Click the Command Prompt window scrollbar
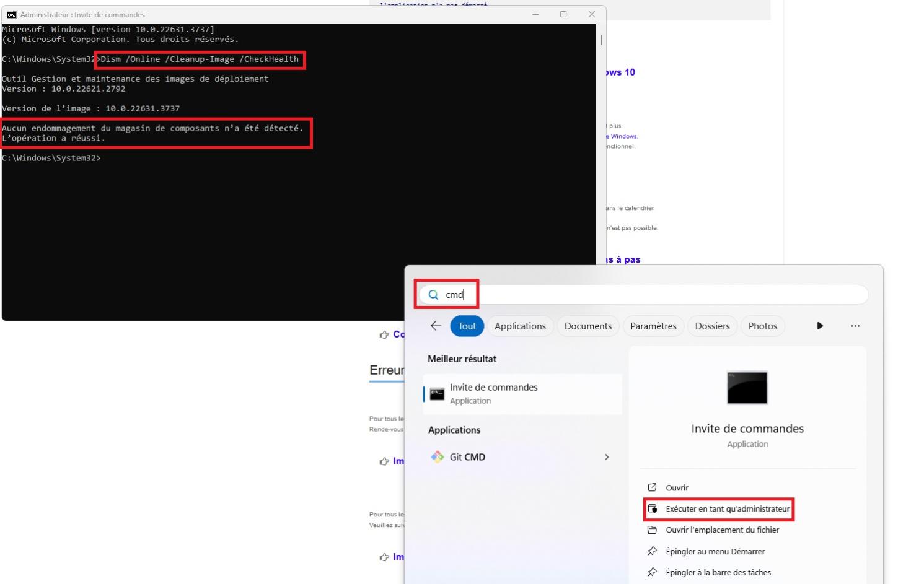The height and width of the screenshot is (584, 924). click(x=602, y=40)
